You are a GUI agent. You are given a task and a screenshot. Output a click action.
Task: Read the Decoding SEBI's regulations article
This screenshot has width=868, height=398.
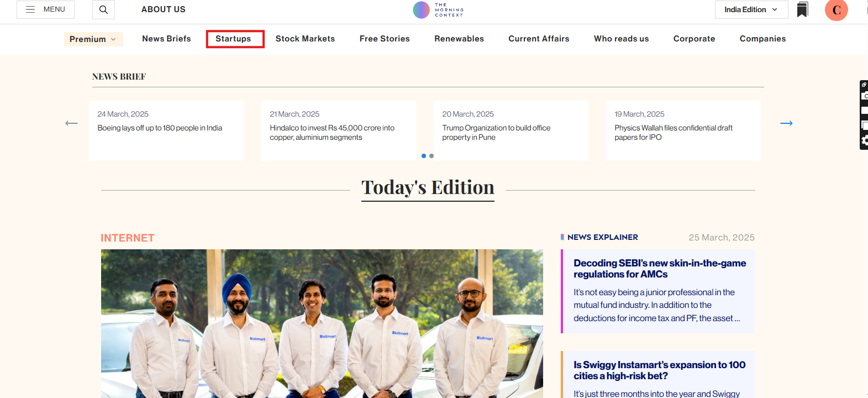(x=659, y=269)
